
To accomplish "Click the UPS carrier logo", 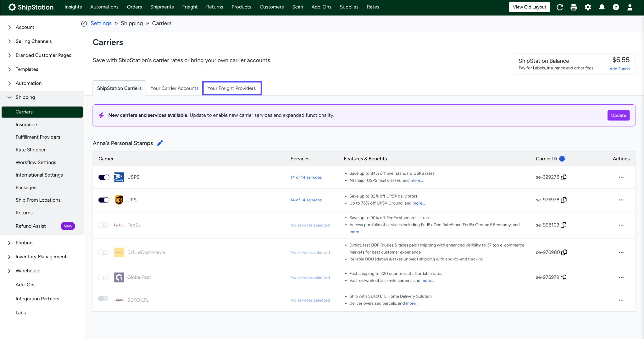I will pyautogui.click(x=119, y=200).
